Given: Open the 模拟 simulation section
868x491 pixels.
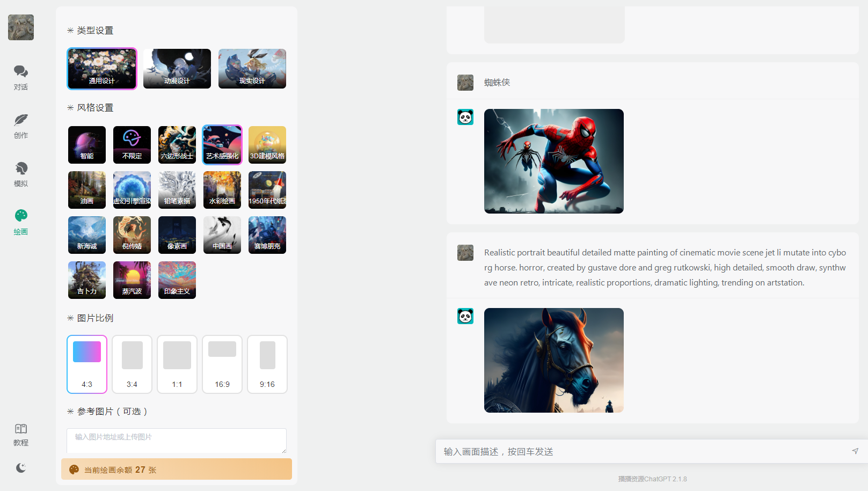Looking at the screenshot, I should (x=21, y=174).
